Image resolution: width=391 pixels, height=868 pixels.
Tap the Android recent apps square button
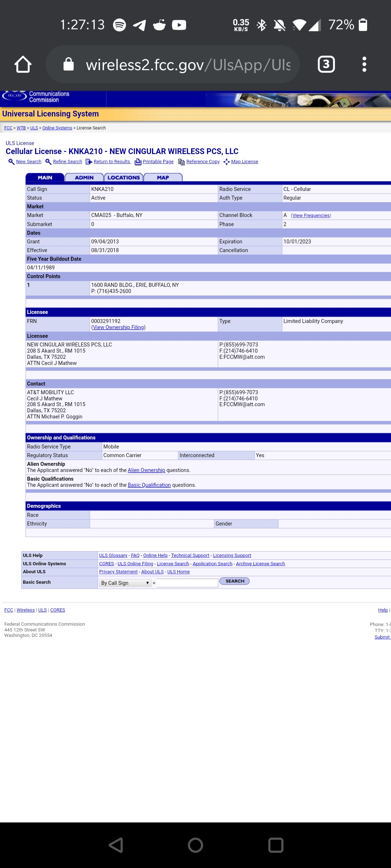(x=276, y=845)
